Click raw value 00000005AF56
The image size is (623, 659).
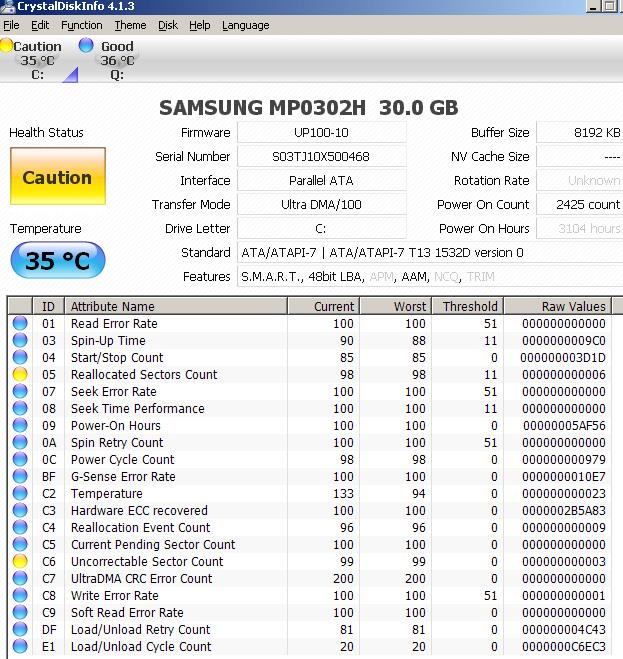(564, 426)
